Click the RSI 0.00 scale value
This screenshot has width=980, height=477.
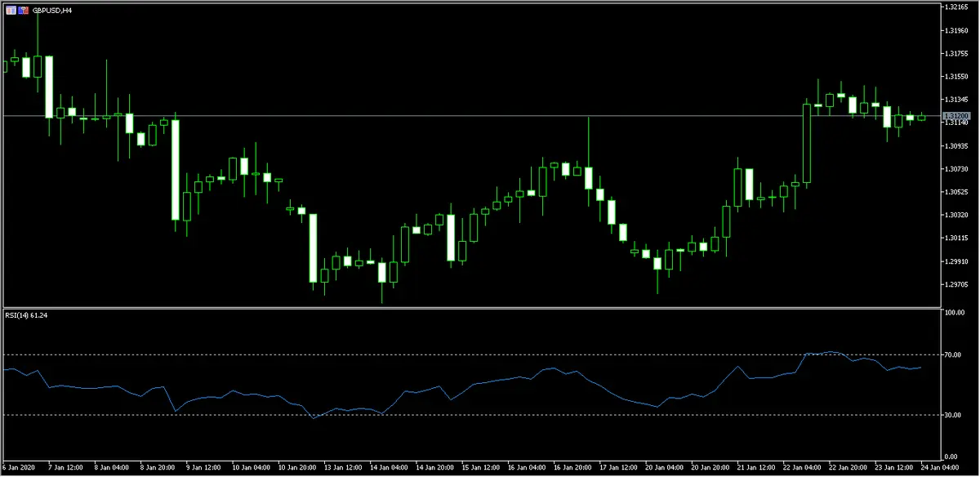click(x=952, y=456)
